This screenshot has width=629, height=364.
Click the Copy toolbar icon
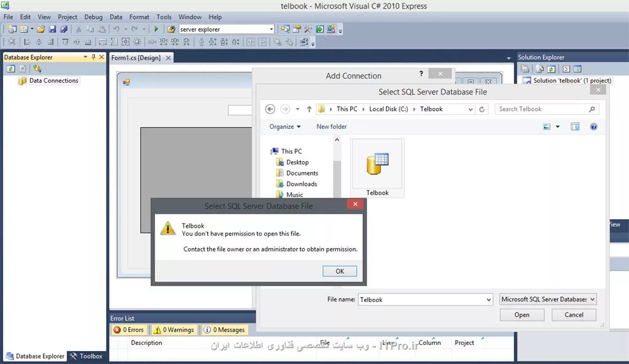(90, 29)
